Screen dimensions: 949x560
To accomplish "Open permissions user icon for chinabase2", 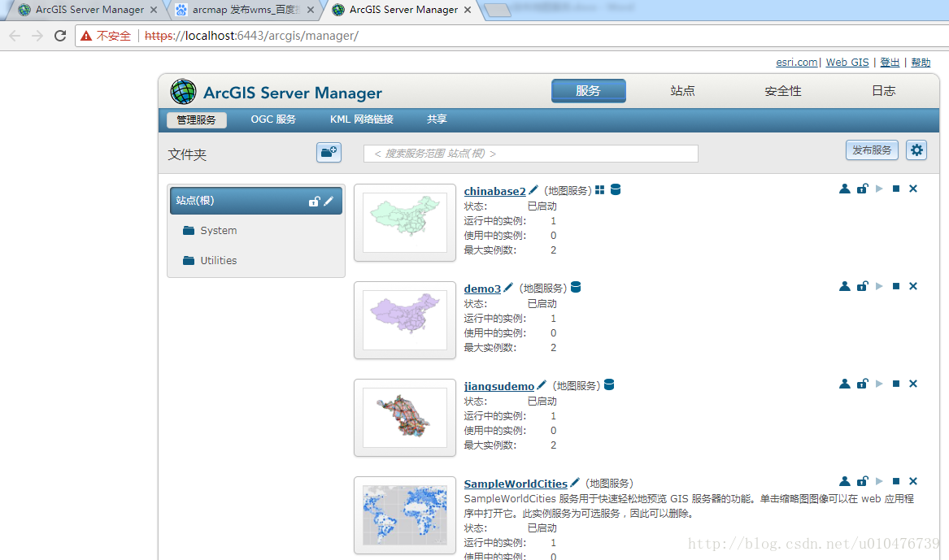I will (845, 189).
